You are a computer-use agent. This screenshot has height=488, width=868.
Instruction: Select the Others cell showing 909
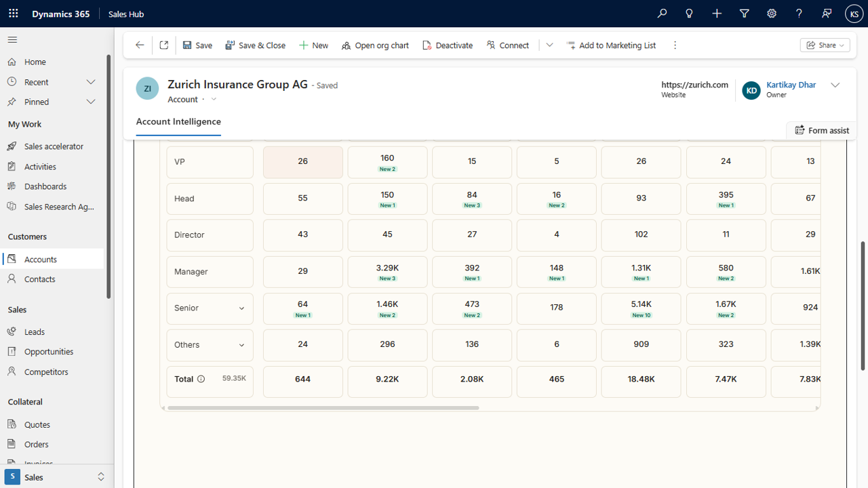pyautogui.click(x=641, y=344)
